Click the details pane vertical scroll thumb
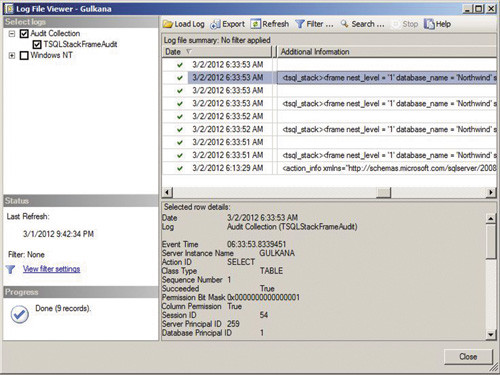The image size is (500, 375). 491,242
